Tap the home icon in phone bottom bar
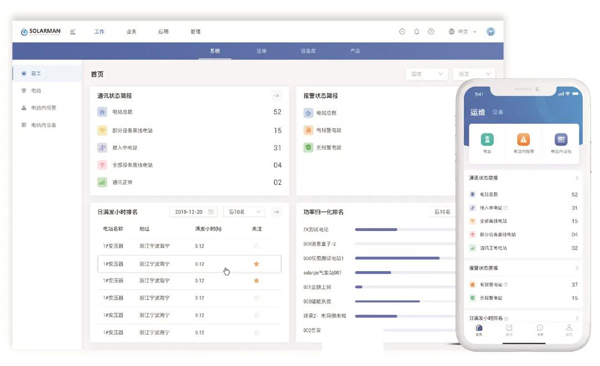Screen dimensions: 600x366 pyautogui.click(x=479, y=328)
